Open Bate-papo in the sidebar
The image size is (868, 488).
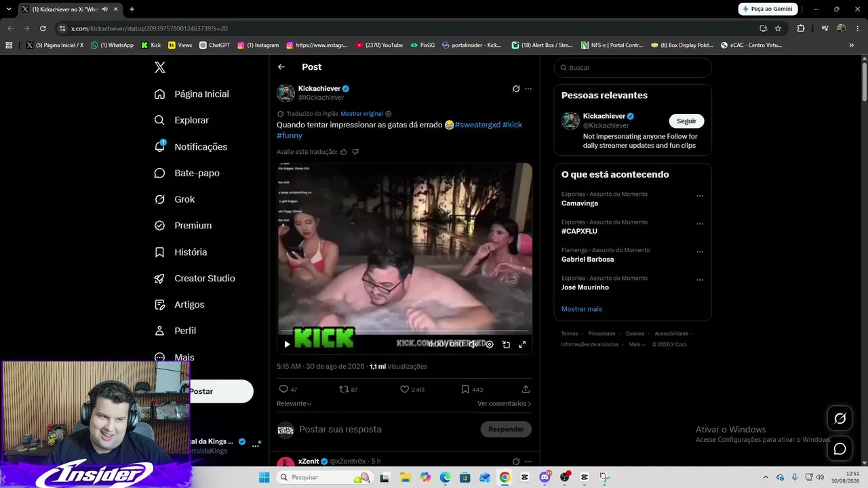coord(186,173)
